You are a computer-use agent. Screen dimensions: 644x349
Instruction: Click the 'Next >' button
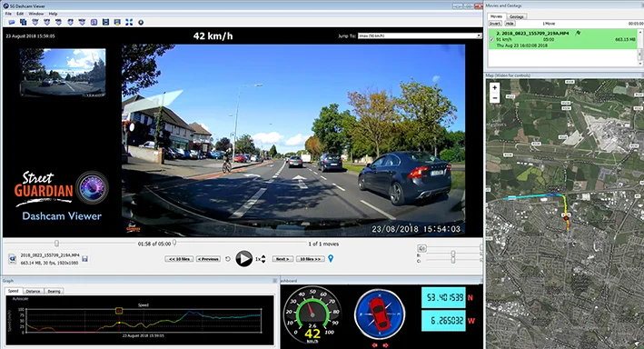coord(282,259)
